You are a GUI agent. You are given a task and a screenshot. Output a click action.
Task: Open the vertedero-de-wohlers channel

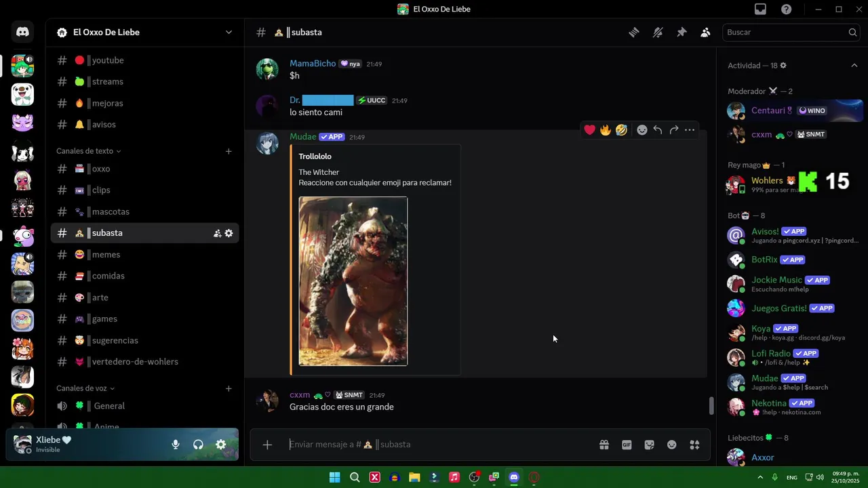[144, 362]
